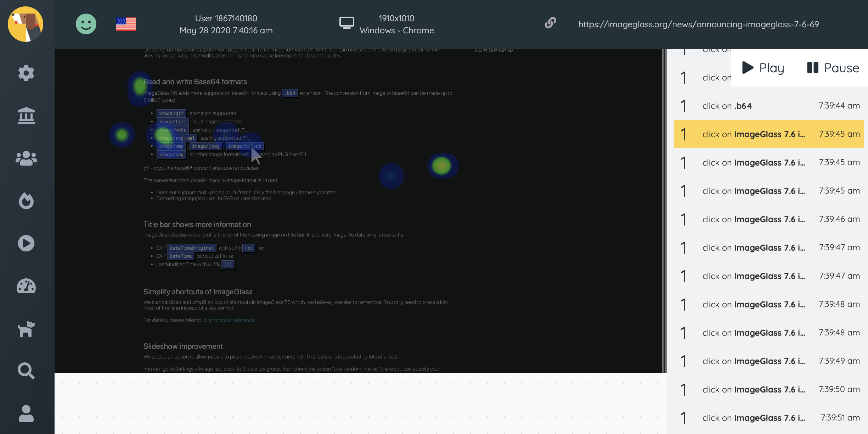Open search via magnifier sidebar icon
Viewport: 868px width, 434px height.
click(26, 371)
